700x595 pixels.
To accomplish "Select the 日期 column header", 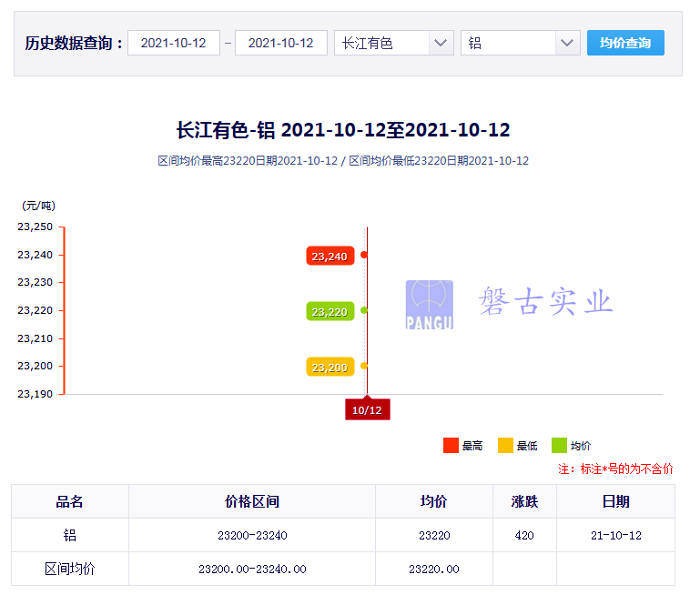I will 615,501.
